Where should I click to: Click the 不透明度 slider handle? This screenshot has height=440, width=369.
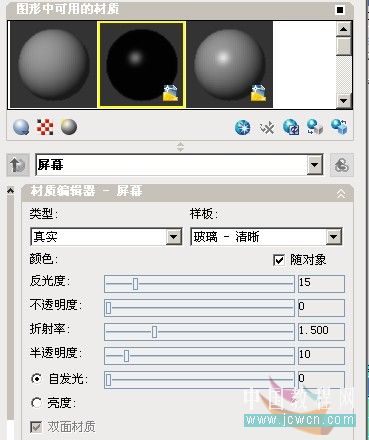108,308
